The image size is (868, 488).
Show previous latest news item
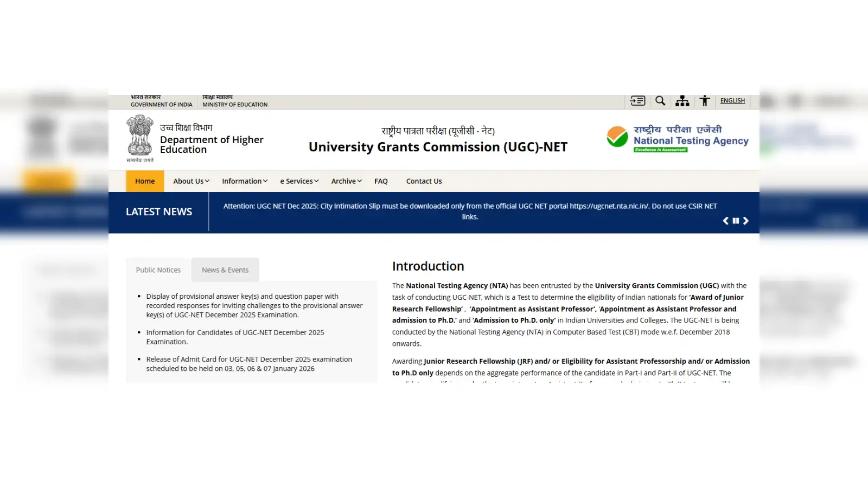(x=726, y=221)
